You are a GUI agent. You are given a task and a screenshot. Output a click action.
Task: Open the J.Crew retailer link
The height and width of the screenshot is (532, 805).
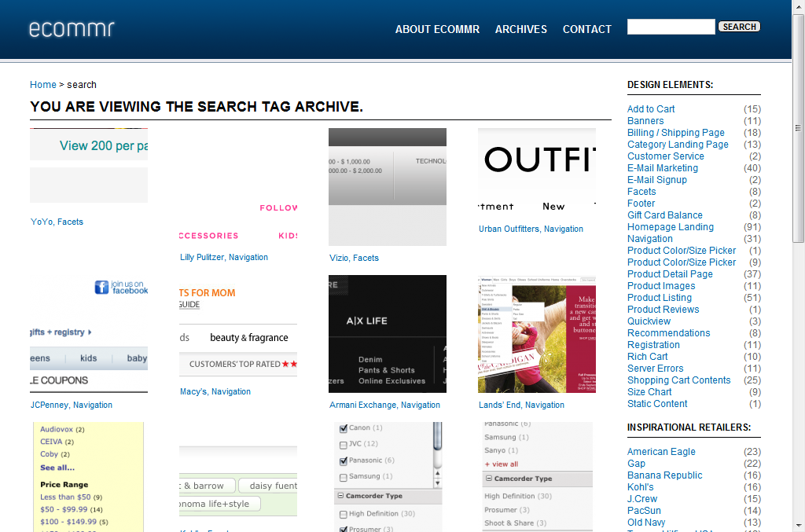pos(641,499)
